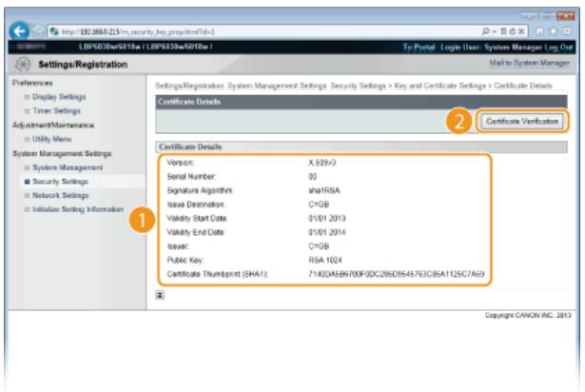Select Security Settings in the sidebar
The width and height of the screenshot is (585, 392).
coord(60,182)
